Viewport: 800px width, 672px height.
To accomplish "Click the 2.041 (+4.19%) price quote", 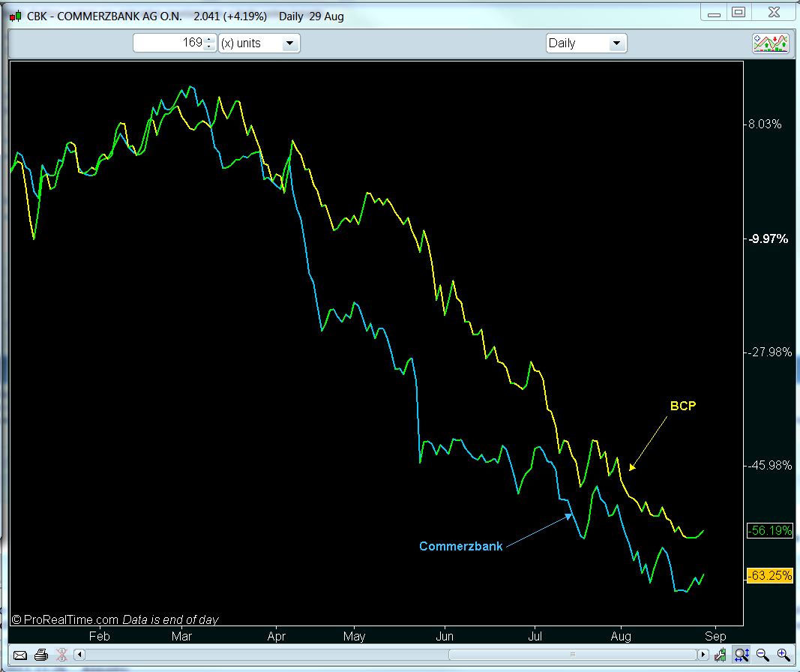I will click(x=230, y=16).
